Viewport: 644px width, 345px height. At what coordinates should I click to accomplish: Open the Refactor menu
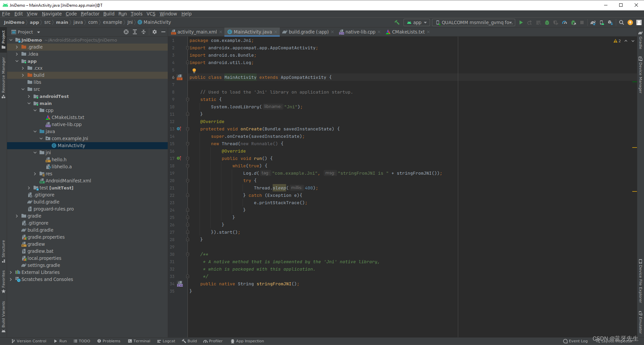point(90,14)
